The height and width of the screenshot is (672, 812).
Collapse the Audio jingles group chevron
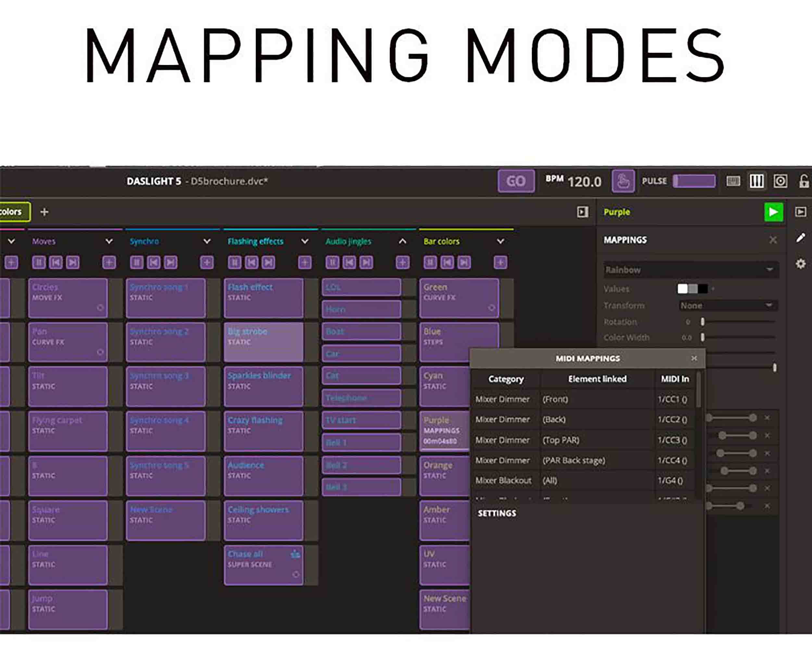(402, 241)
